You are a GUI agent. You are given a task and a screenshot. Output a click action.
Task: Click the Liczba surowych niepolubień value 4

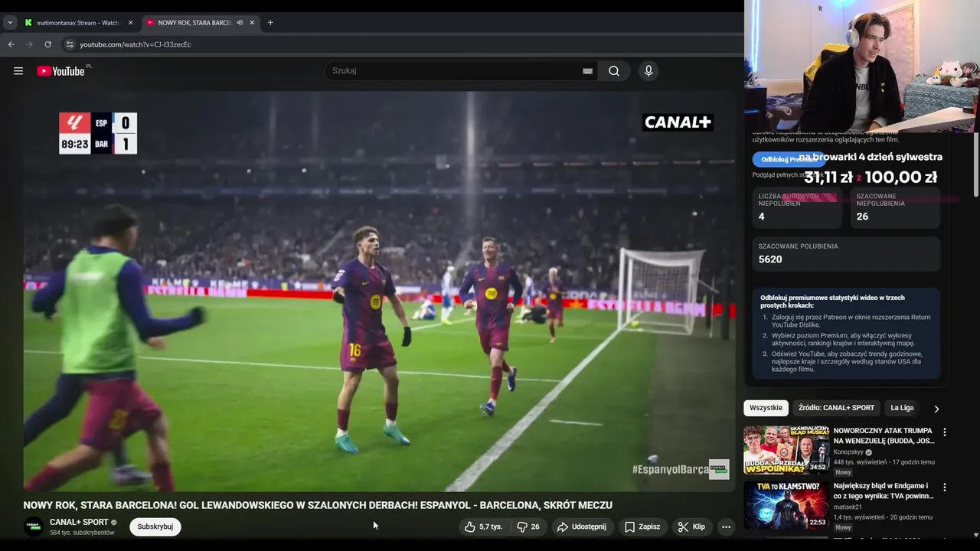[x=761, y=217]
